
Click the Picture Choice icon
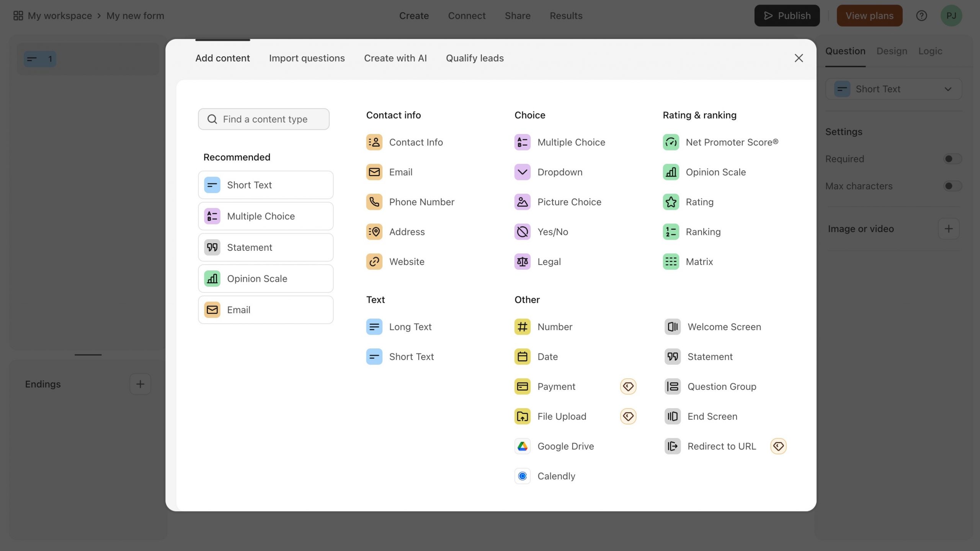pyautogui.click(x=522, y=201)
